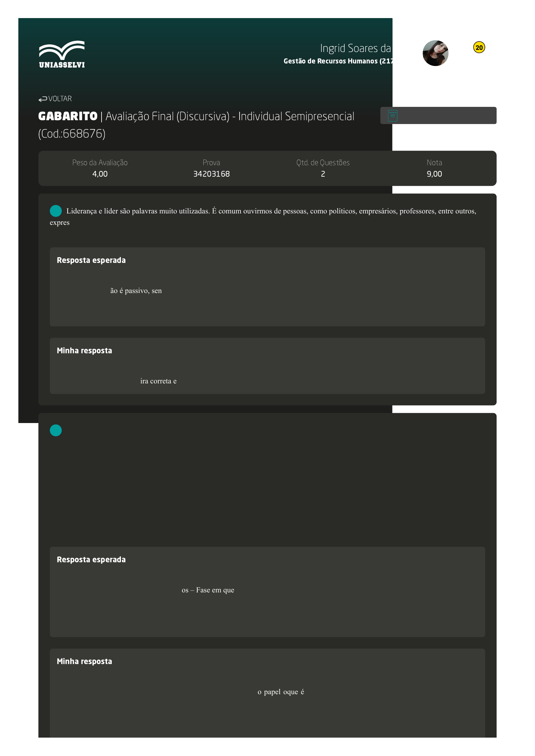The width and height of the screenshot is (535, 756).
Task: Open the second question's Resposta esperada section
Action: (91, 559)
